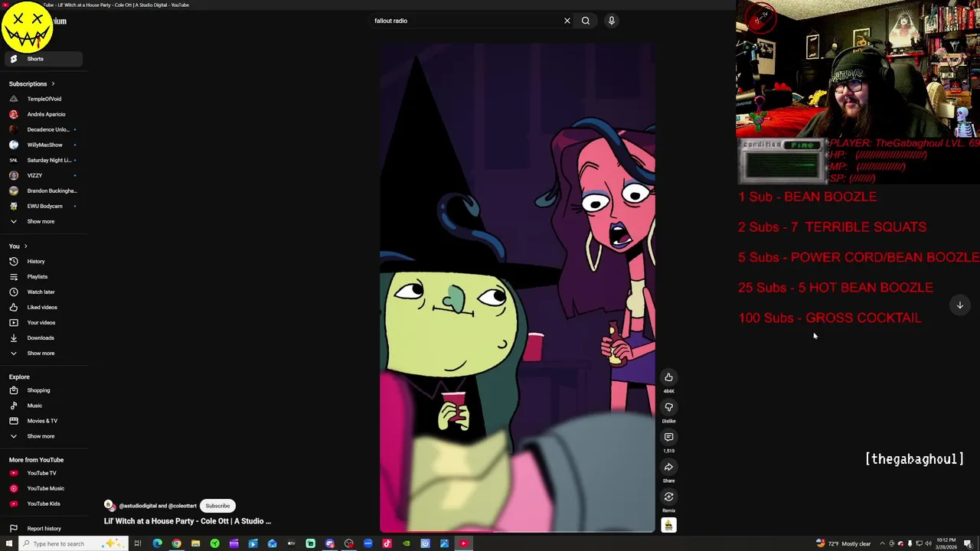Screen dimensions: 980x551
Task: Show hidden system tray icons
Action: pos(882,543)
